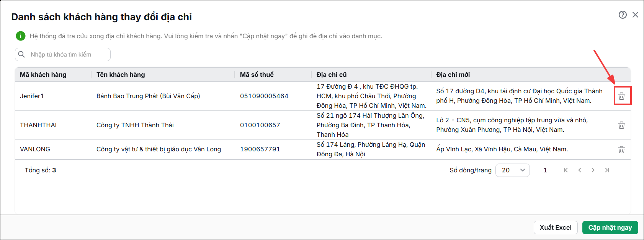Image resolution: width=644 pixels, height=240 pixels.
Task: Remove the THANHTHAI row with trash icon
Action: (621, 125)
